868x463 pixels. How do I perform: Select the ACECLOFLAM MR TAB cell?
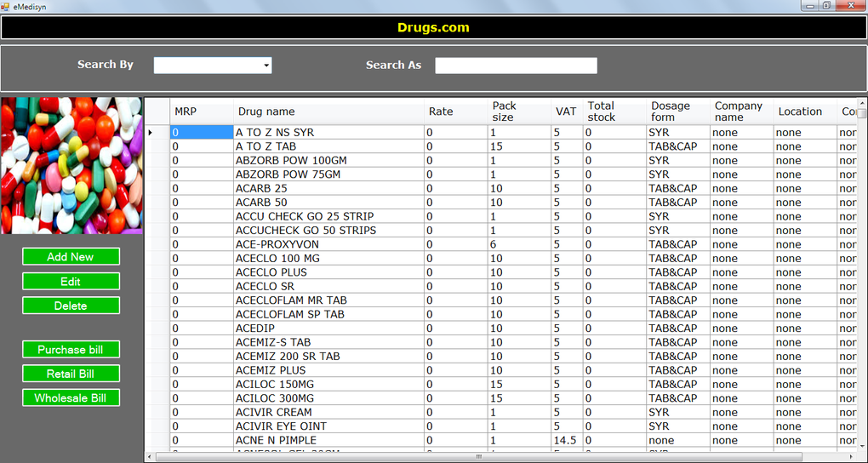(x=328, y=300)
